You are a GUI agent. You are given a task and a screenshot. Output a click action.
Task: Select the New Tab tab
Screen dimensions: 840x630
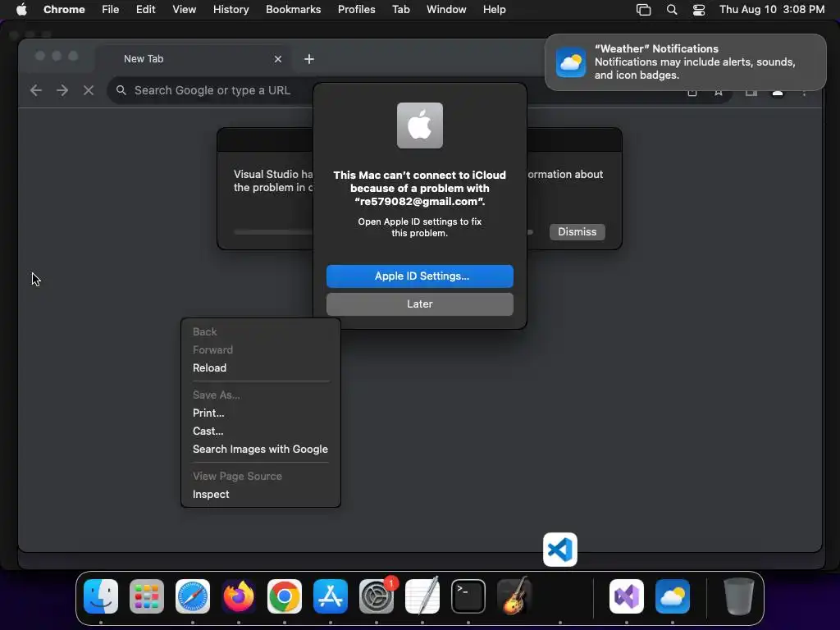click(x=195, y=59)
